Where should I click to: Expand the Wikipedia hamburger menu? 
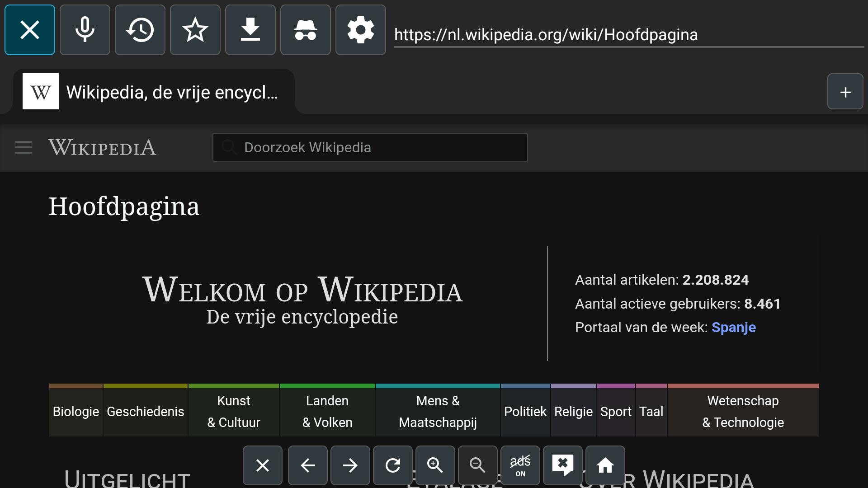24,147
